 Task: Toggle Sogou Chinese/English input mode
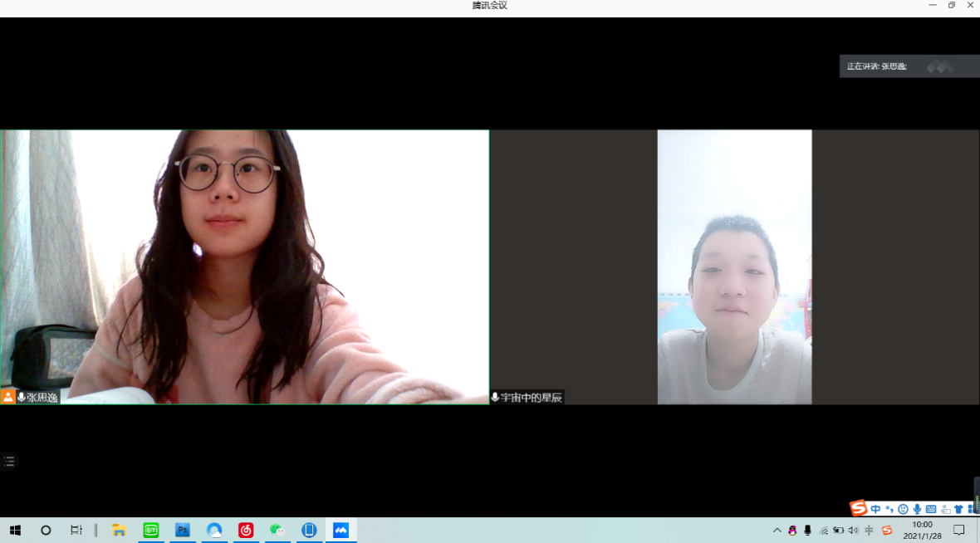pos(875,509)
